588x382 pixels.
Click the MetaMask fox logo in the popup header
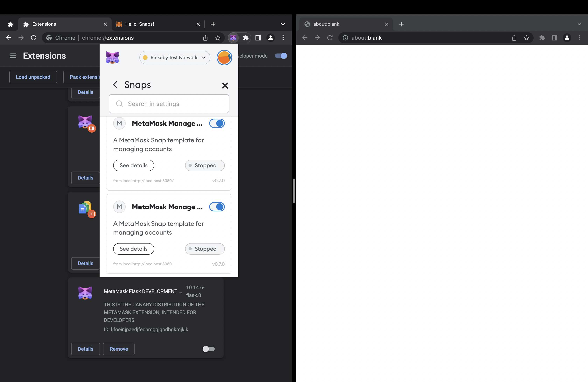113,57
